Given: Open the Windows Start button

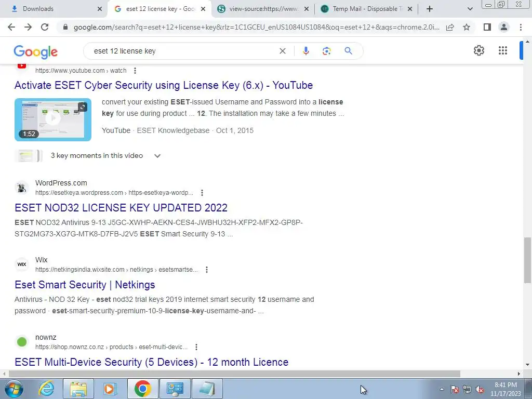Looking at the screenshot, I should (14, 389).
